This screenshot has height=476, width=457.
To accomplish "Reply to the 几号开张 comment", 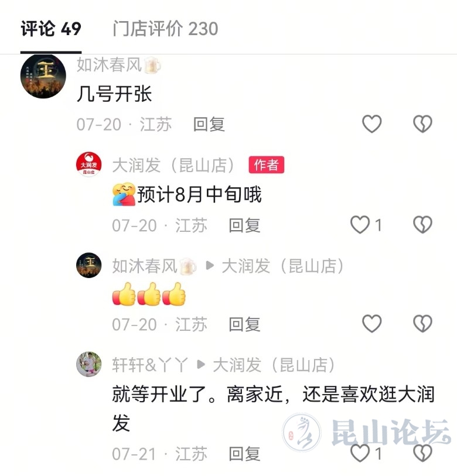I will click(x=209, y=125).
